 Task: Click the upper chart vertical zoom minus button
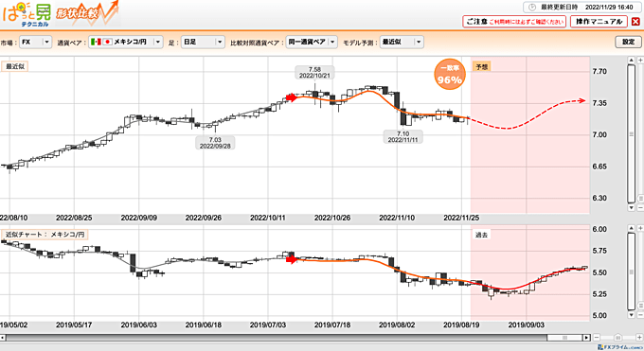click(x=640, y=208)
